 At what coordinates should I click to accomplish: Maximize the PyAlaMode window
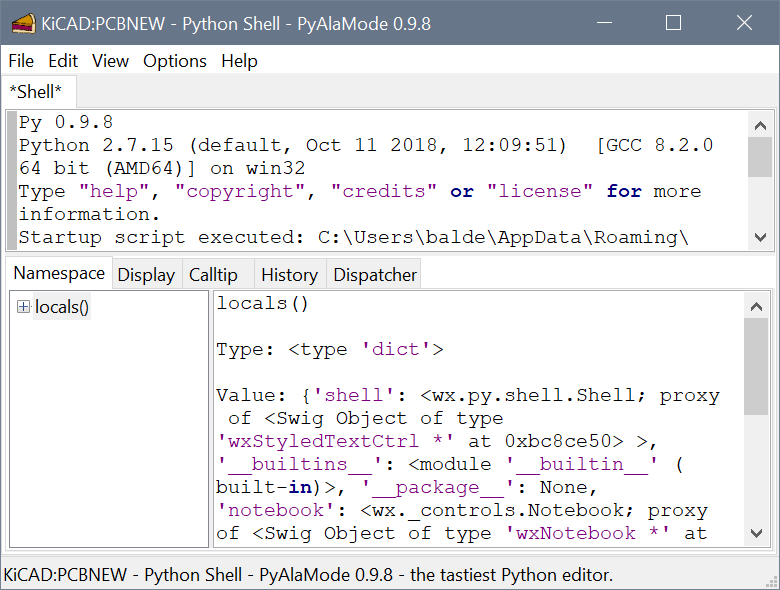(673, 23)
